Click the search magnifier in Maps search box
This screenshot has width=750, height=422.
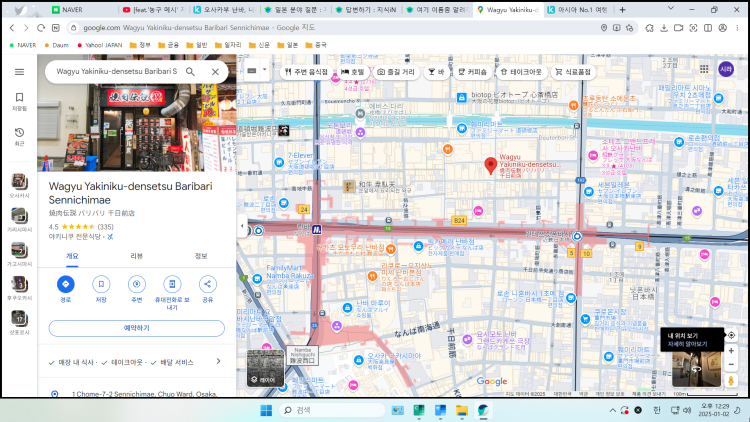tap(190, 72)
